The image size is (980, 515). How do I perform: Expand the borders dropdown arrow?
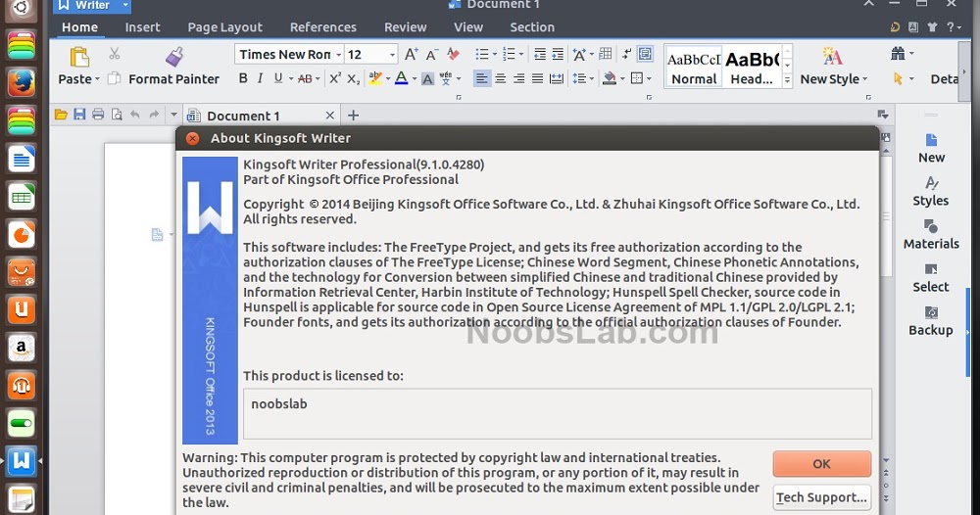coord(649,78)
